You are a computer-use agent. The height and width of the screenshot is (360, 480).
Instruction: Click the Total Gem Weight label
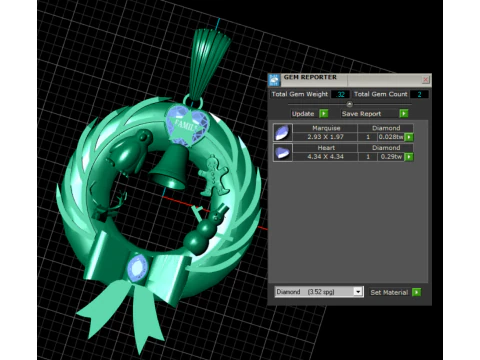[x=300, y=94]
